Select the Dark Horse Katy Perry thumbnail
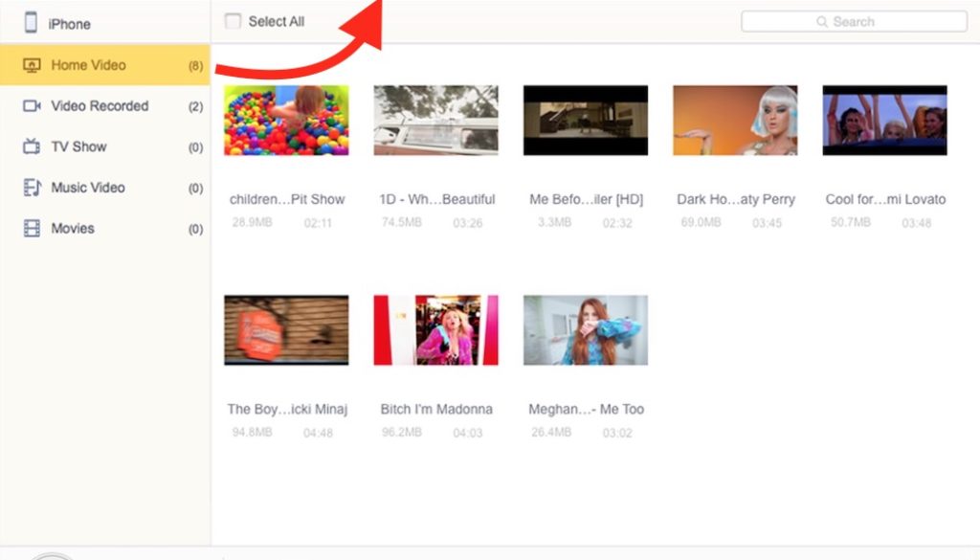 pos(735,121)
